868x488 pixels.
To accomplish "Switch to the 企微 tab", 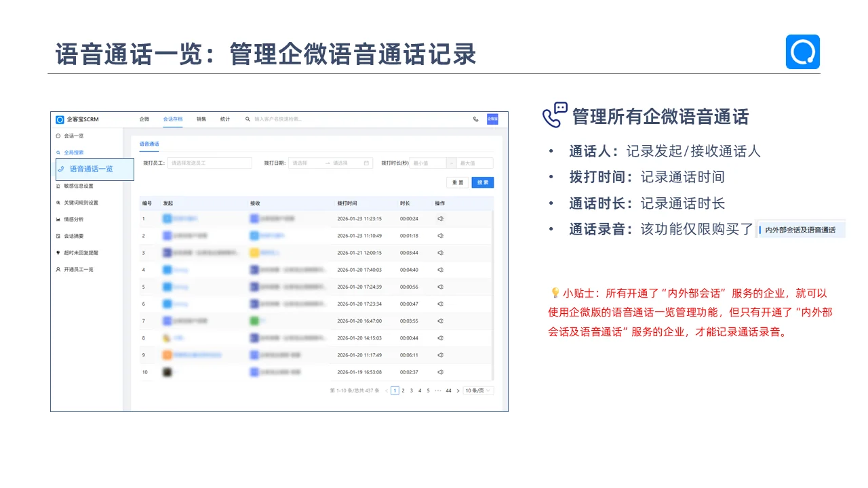I will tap(144, 119).
